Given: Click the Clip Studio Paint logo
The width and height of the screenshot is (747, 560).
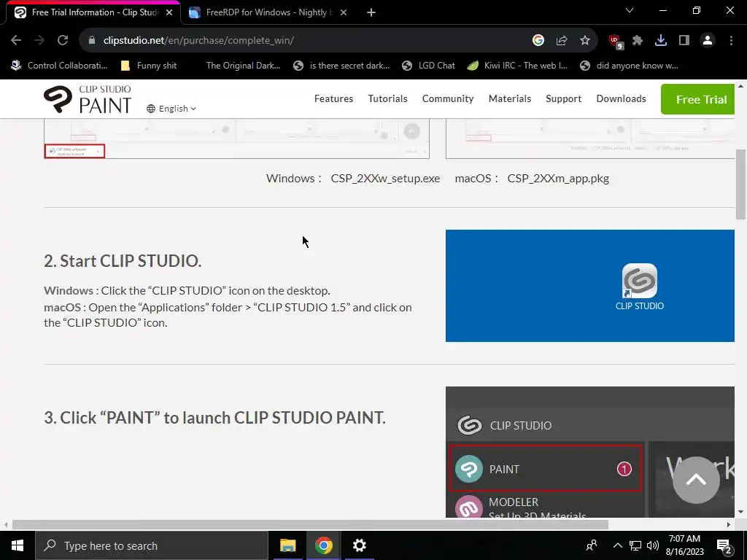Looking at the screenshot, I should point(88,99).
